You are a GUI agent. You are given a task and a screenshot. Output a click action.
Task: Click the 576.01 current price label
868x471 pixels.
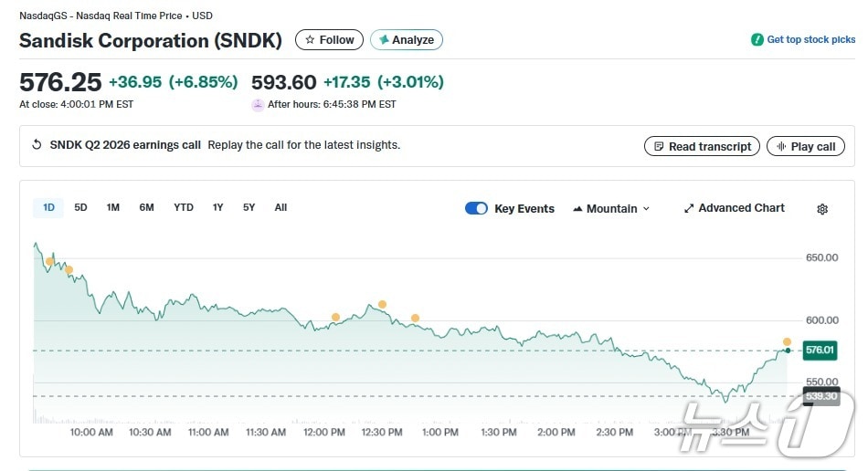click(x=820, y=350)
